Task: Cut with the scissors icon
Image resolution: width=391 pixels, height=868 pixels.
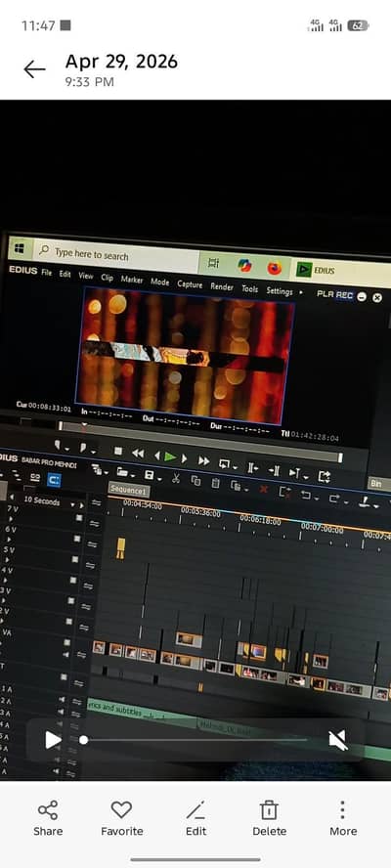Action: coord(176,478)
